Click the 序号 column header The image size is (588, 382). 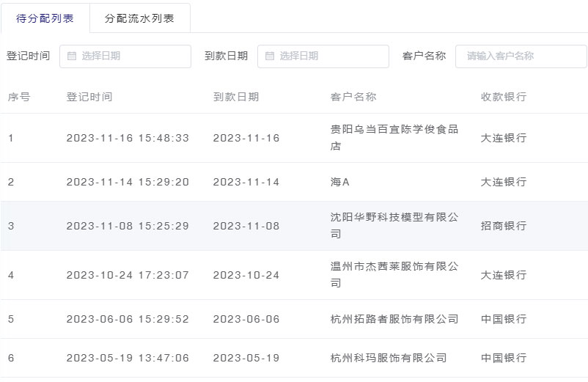click(19, 97)
